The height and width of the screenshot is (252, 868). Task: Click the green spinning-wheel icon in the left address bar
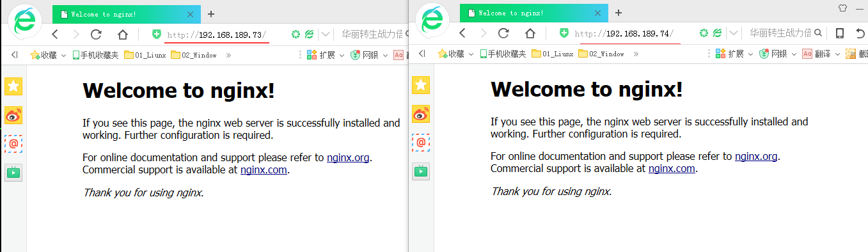(296, 35)
